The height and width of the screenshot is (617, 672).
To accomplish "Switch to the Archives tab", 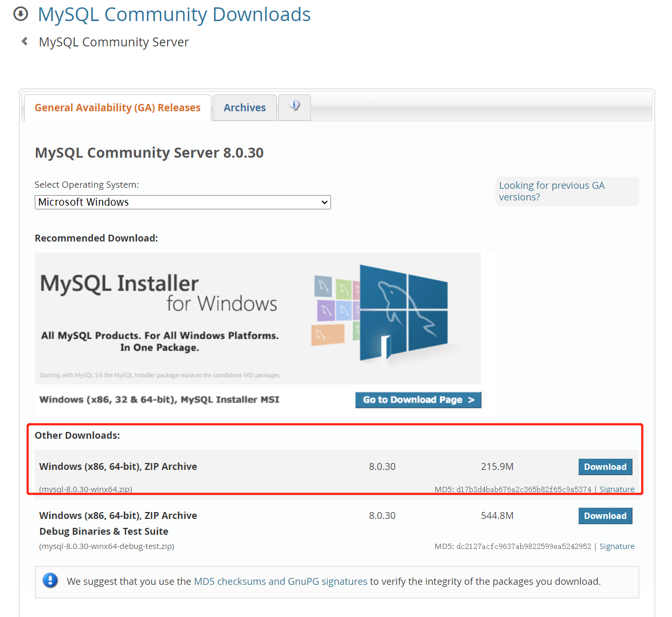I will pos(245,108).
